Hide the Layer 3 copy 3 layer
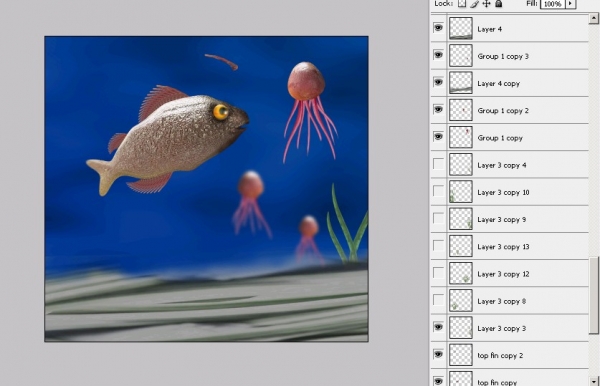The width and height of the screenshot is (600, 386). [438, 327]
